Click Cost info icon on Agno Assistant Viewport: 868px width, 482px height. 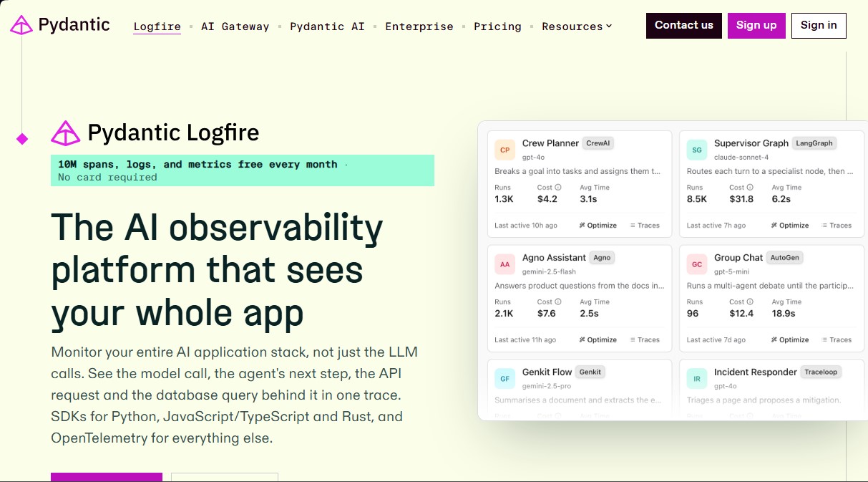(558, 302)
